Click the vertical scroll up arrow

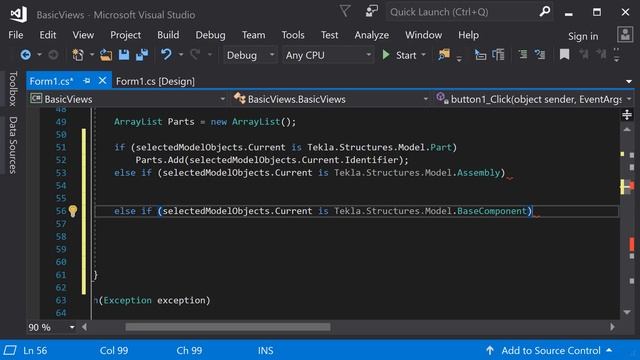(x=627, y=130)
